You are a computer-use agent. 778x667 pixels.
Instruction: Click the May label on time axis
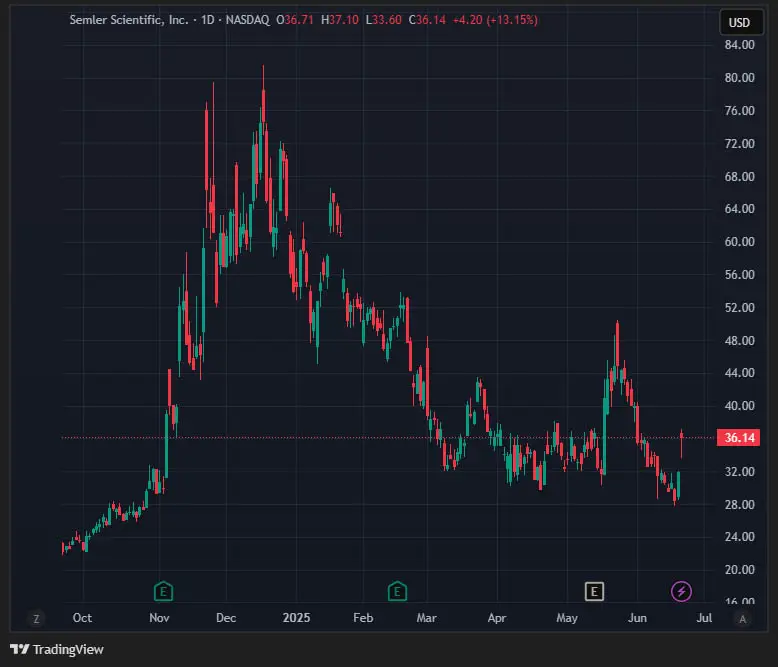click(567, 618)
